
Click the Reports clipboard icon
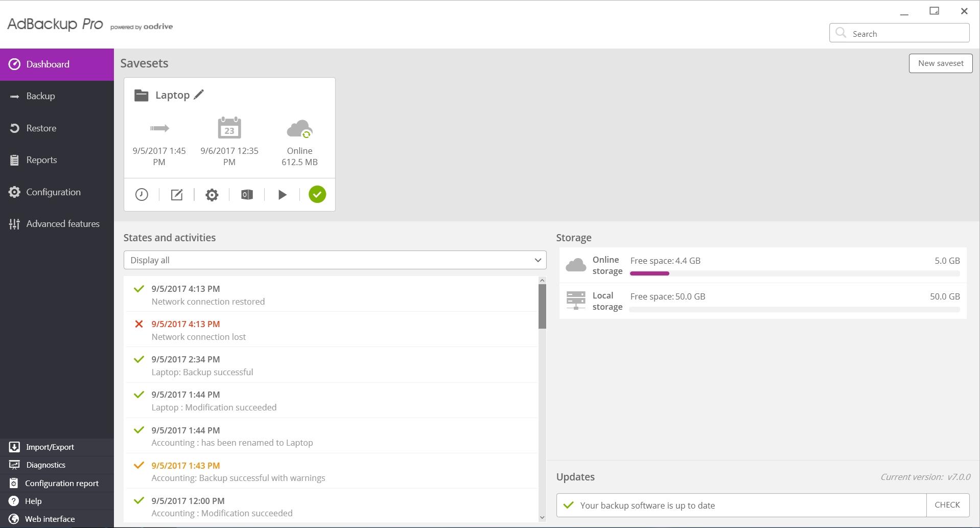(14, 160)
